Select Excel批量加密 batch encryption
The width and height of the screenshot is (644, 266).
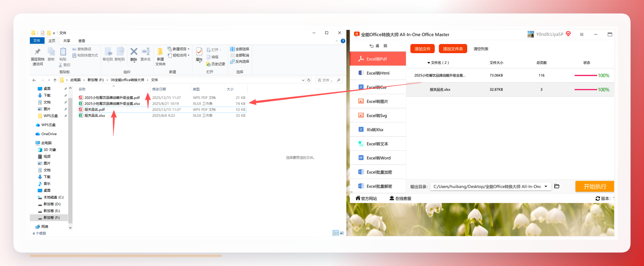point(378,172)
